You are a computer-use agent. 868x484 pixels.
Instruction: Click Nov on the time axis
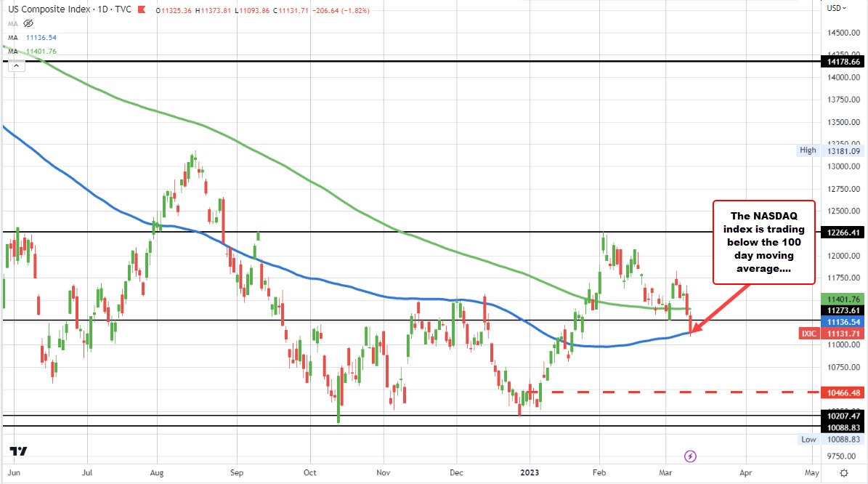[x=383, y=472]
